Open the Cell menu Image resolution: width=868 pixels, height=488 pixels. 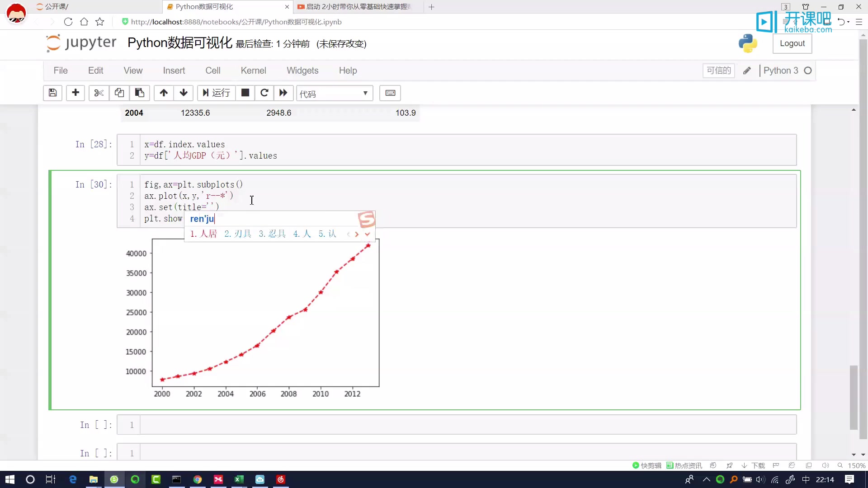212,70
